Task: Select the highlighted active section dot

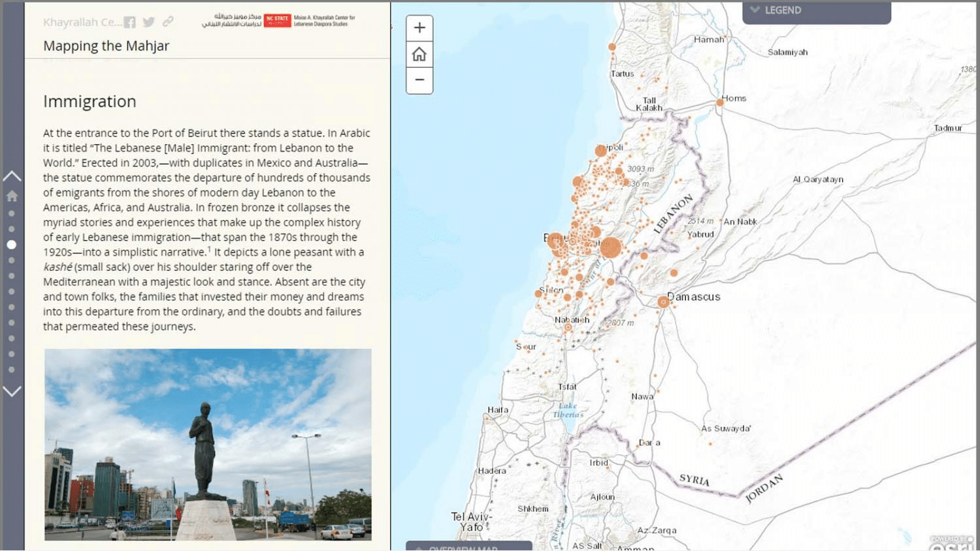Action: click(12, 245)
